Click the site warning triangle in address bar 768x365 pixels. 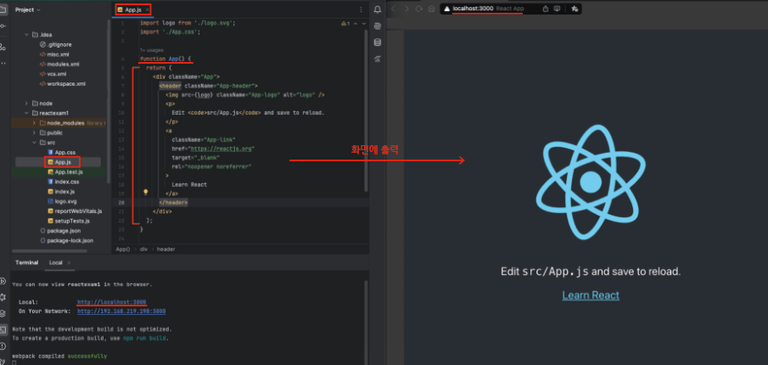tap(447, 9)
